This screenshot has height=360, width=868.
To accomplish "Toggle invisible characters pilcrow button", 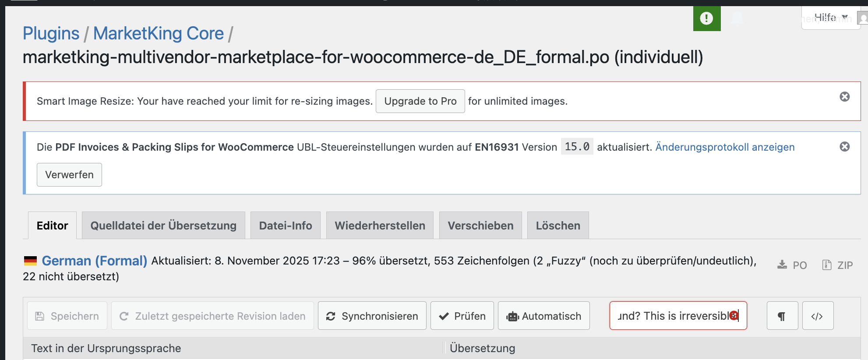I will 782,316.
